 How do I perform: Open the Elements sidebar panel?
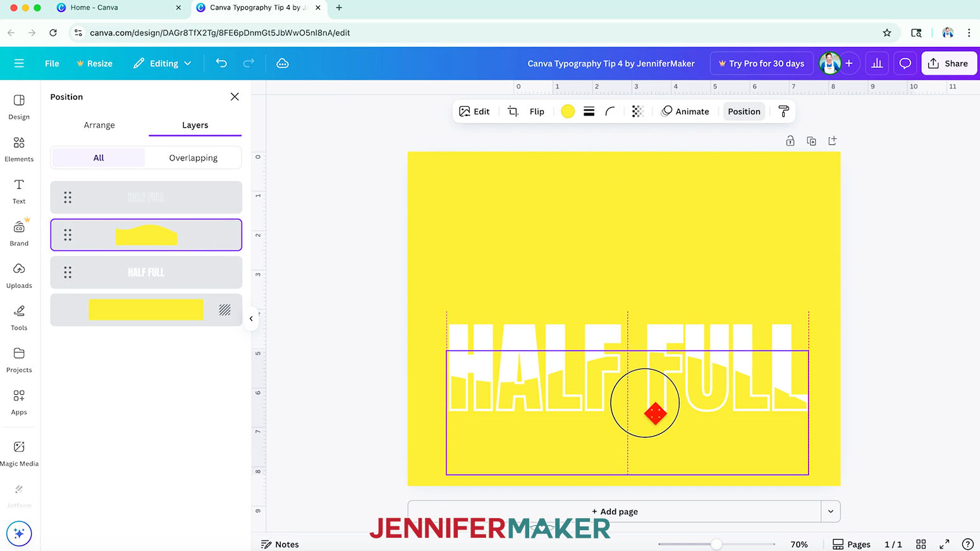point(19,149)
